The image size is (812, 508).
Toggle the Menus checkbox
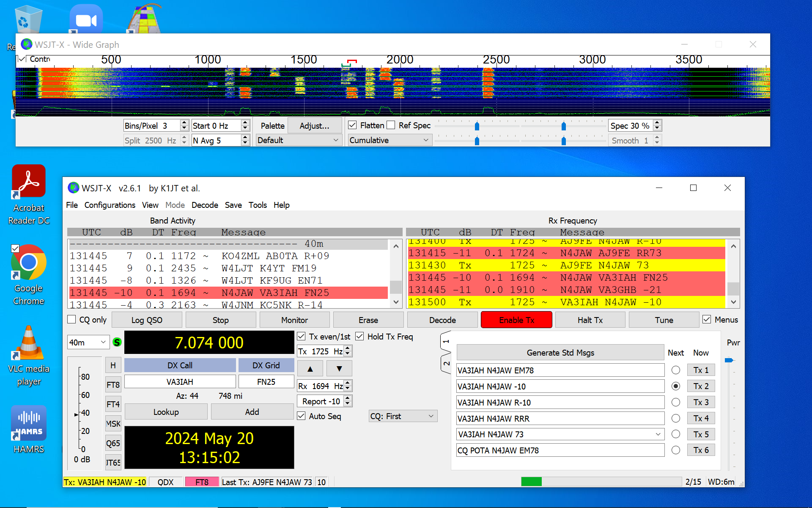coord(707,320)
